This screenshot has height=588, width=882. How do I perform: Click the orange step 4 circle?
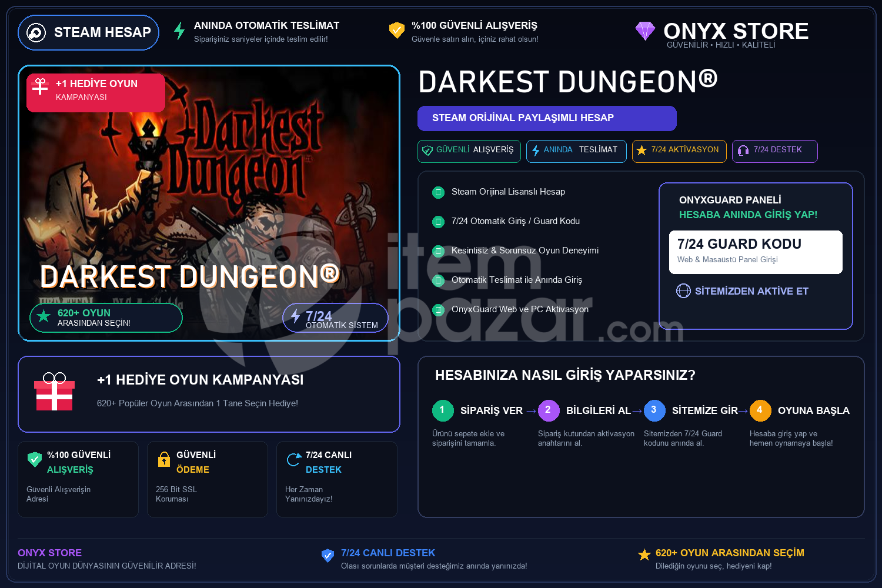pyautogui.click(x=760, y=410)
